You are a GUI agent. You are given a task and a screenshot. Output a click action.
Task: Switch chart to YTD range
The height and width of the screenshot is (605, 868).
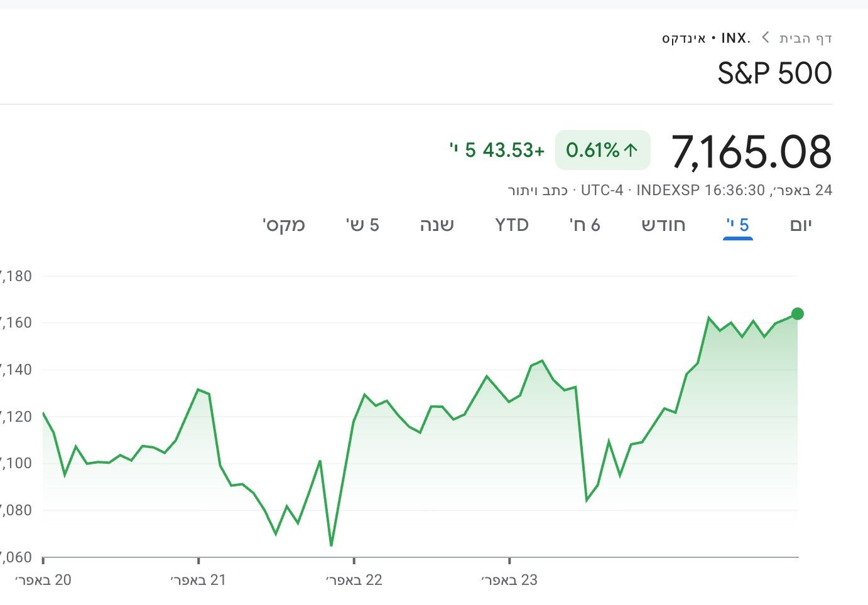(512, 225)
